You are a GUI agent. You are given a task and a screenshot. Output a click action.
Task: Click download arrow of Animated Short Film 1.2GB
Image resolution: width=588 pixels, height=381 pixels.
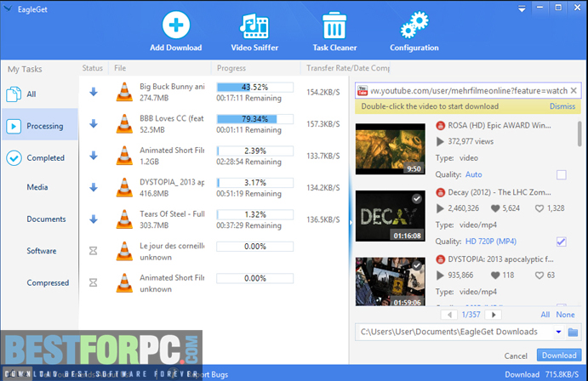point(94,156)
